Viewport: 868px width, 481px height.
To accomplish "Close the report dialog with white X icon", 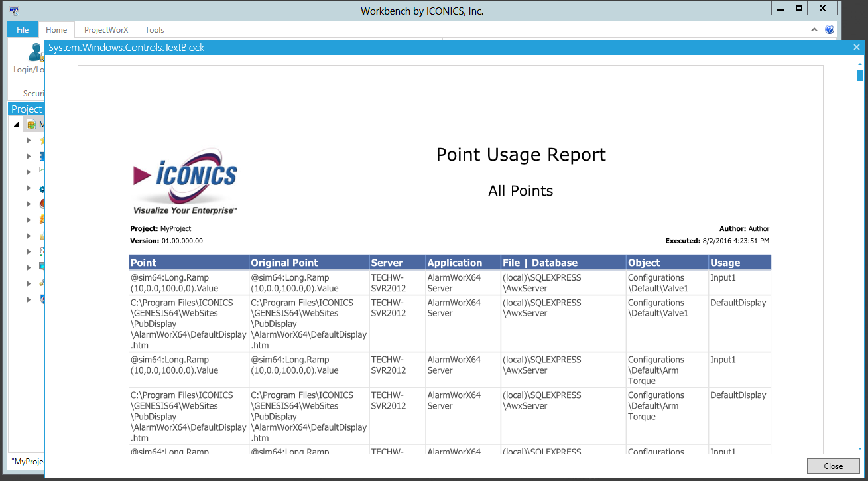I will coord(857,48).
